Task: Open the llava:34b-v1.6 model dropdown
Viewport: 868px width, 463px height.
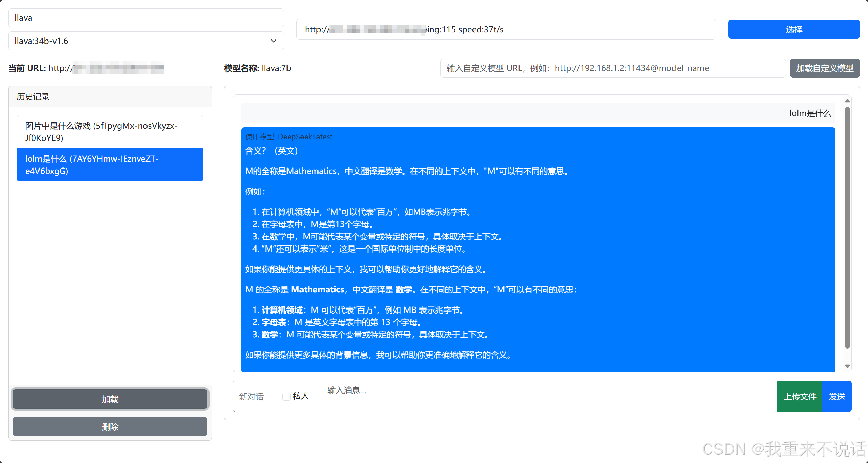Action: click(146, 41)
